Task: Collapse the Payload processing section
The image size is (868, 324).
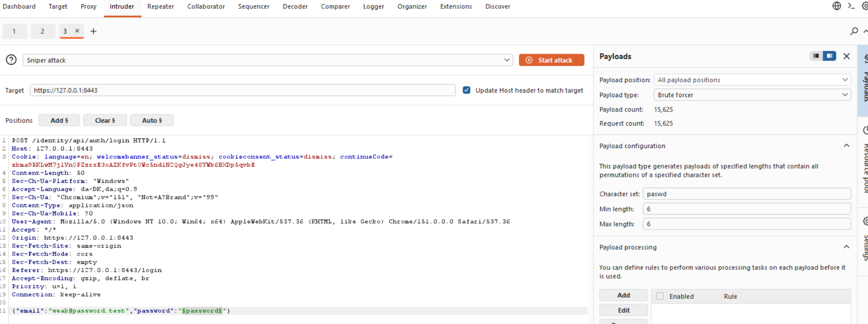Action: [x=847, y=247]
